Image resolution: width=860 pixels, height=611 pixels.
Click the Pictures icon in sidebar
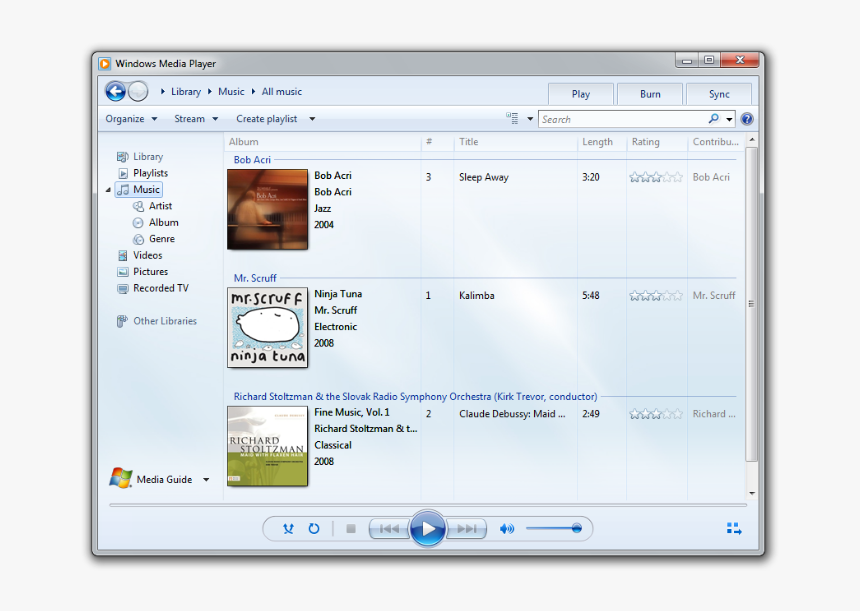[123, 272]
